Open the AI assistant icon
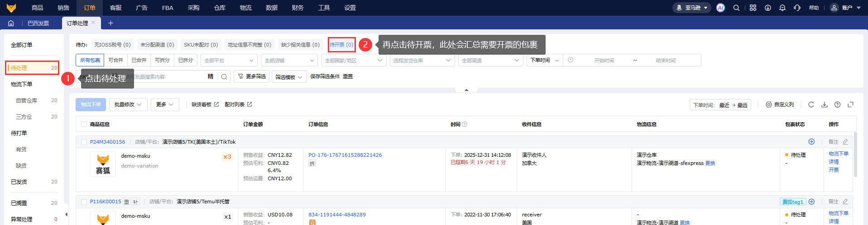The width and height of the screenshot is (868, 225). [x=720, y=8]
